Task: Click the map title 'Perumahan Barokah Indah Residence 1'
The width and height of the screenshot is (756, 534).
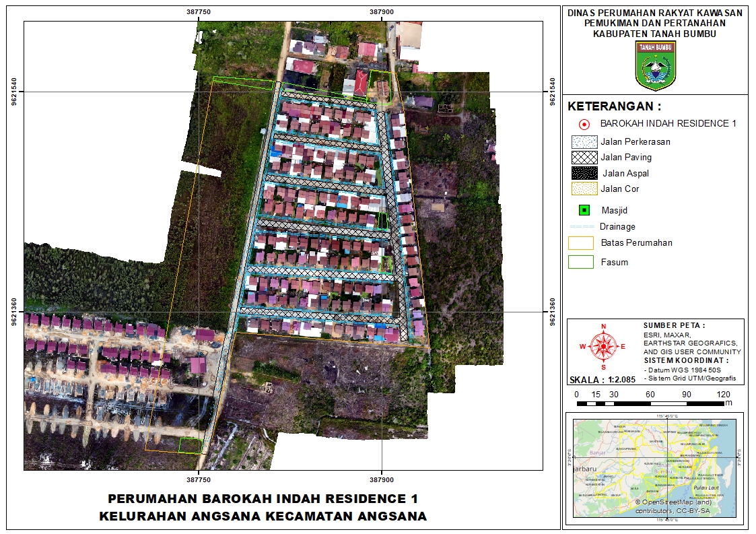Action: 263,499
